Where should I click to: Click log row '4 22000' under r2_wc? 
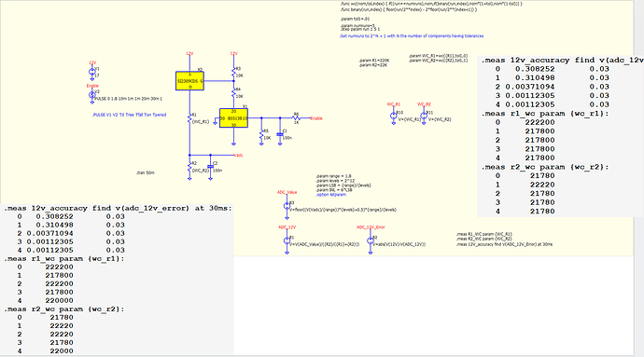tap(45, 350)
